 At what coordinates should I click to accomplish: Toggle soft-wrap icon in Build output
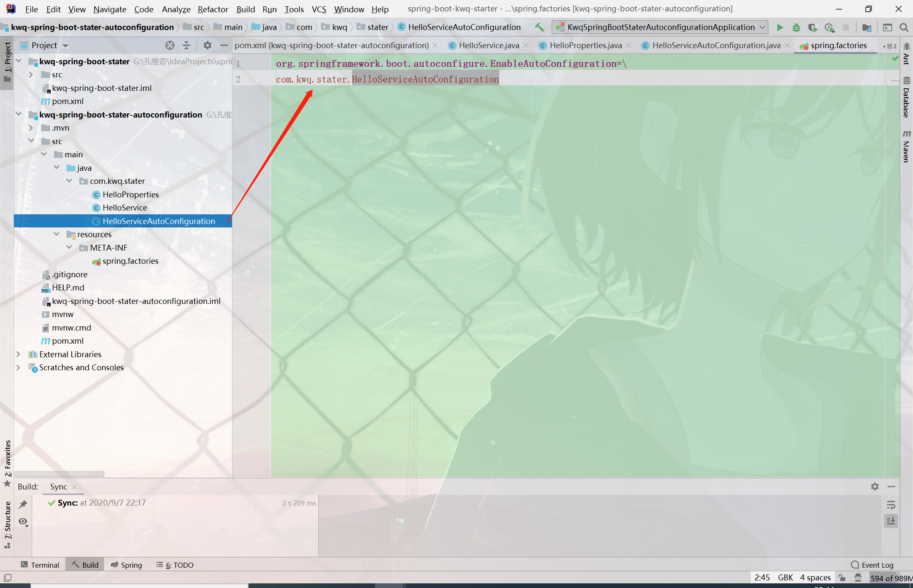891,505
